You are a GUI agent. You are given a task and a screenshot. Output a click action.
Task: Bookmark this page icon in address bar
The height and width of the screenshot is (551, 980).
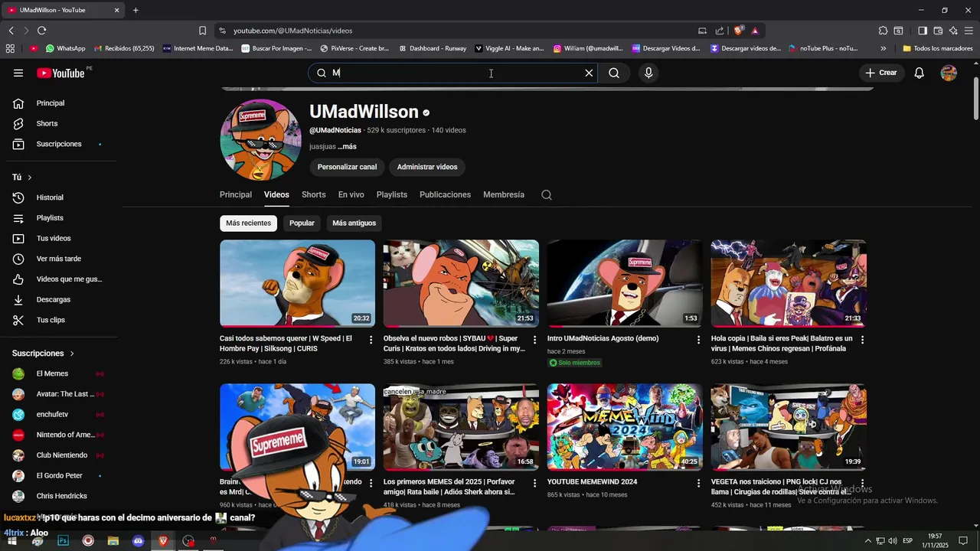(x=202, y=31)
